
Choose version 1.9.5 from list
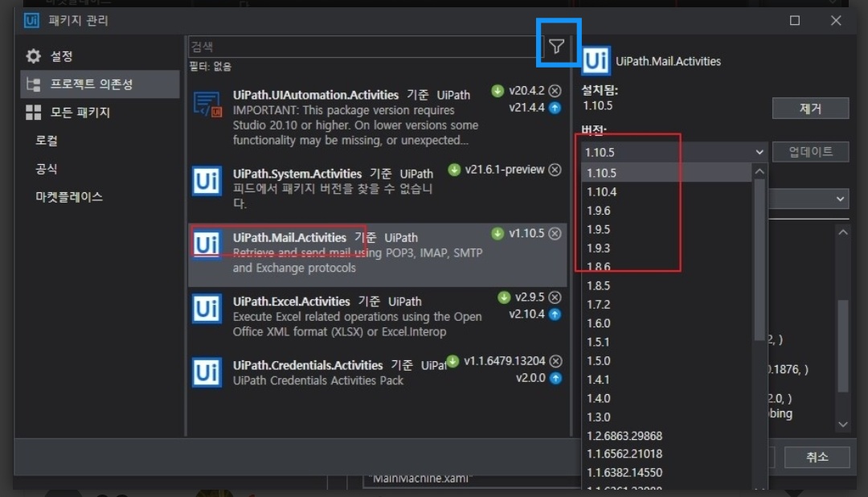(x=666, y=229)
